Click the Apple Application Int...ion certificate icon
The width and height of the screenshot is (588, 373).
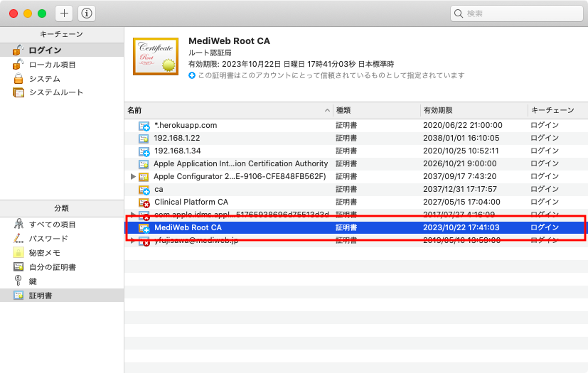pos(144,164)
